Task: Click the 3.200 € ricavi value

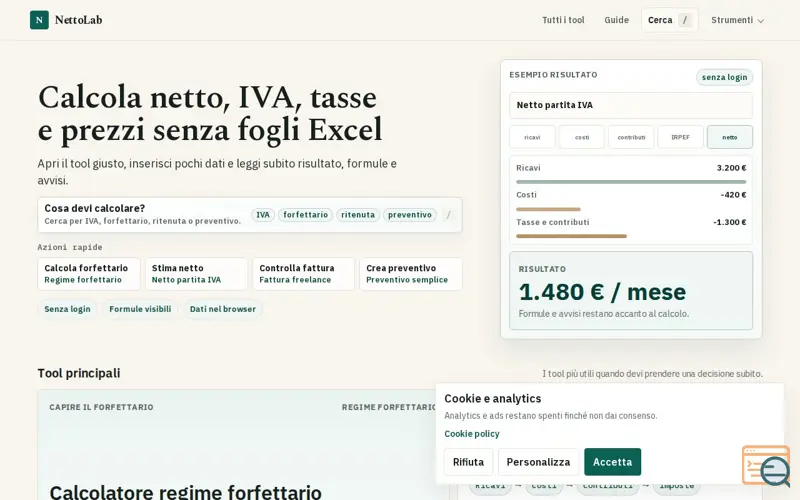Action: (732, 168)
